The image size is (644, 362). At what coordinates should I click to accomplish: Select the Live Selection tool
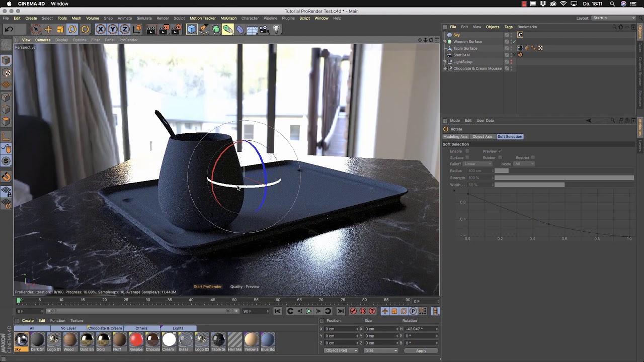[36, 29]
